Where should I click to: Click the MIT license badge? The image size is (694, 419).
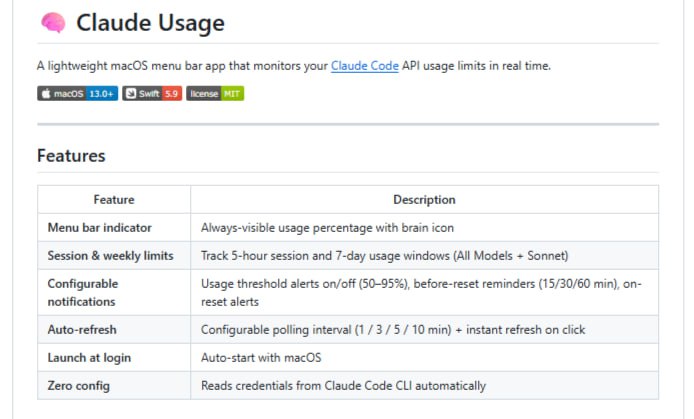click(215, 93)
